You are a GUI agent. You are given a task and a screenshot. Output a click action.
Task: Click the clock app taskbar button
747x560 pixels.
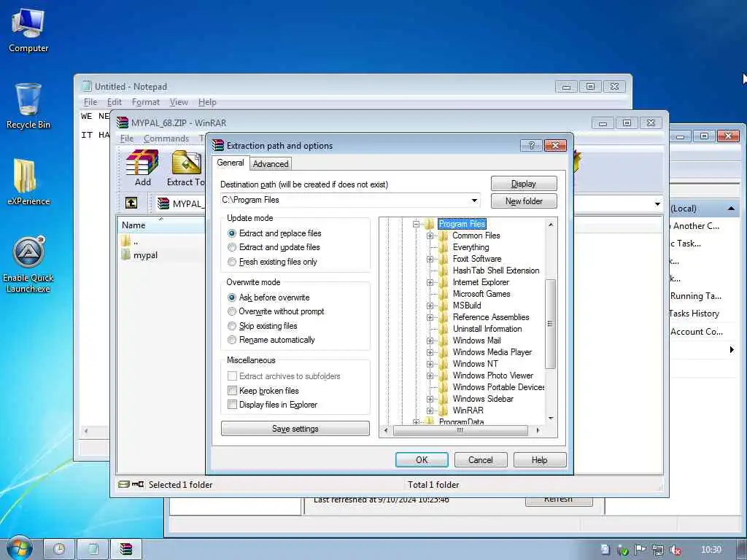point(59,549)
